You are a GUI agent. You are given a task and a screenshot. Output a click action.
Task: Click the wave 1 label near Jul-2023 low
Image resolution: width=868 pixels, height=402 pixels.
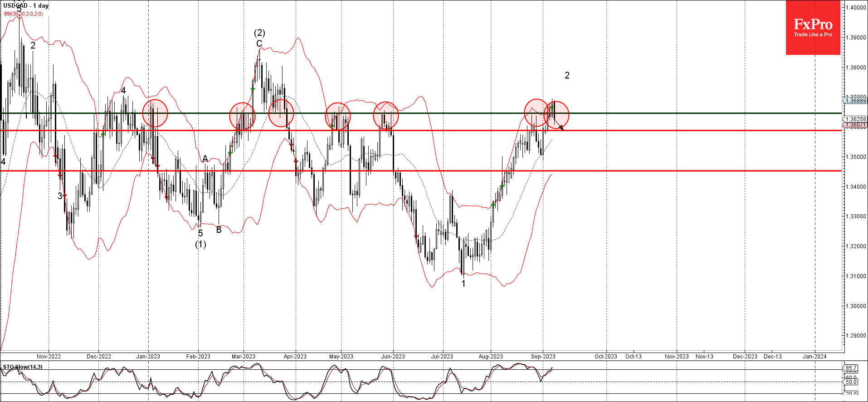coord(463,284)
